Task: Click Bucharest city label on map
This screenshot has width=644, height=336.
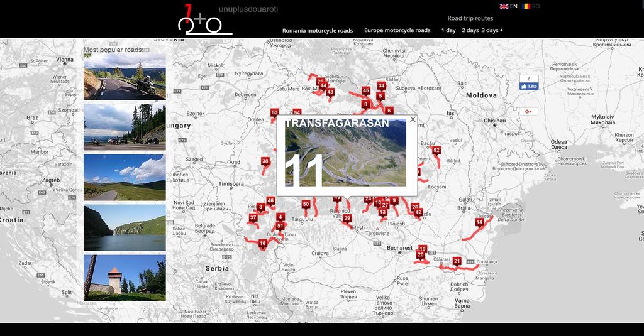Action: click(399, 248)
